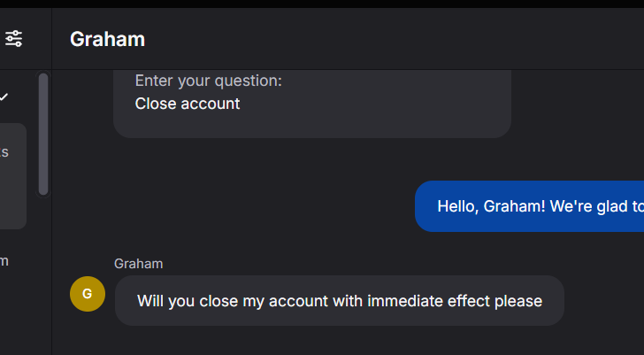The image size is (644, 355).
Task: Click the "ts" text in the selected card
Action: [x=4, y=152]
